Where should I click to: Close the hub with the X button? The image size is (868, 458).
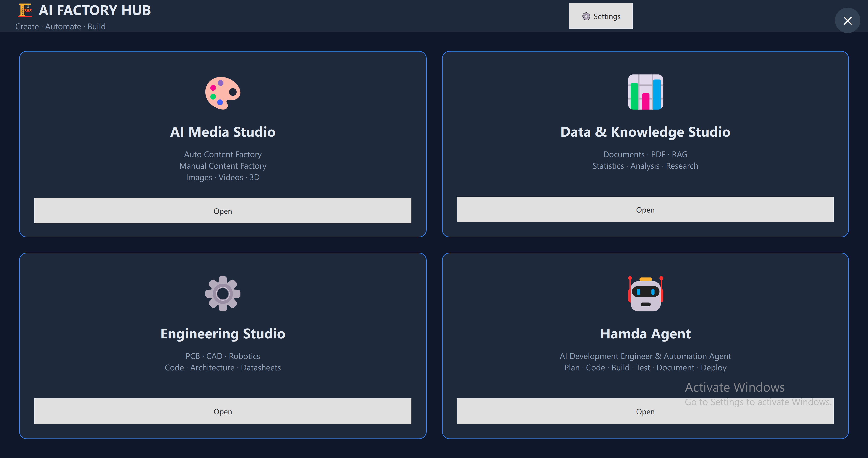(x=847, y=21)
